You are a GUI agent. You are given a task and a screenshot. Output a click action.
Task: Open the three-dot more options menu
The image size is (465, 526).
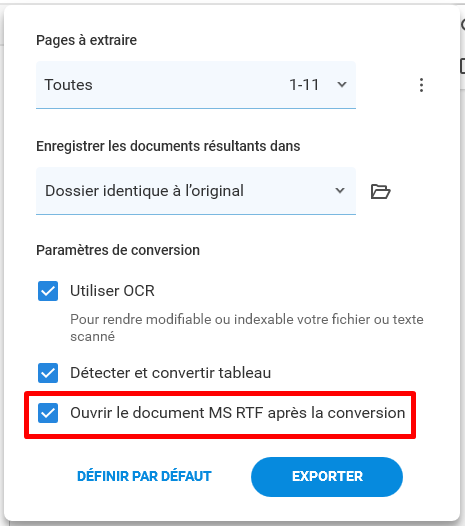pyautogui.click(x=421, y=85)
